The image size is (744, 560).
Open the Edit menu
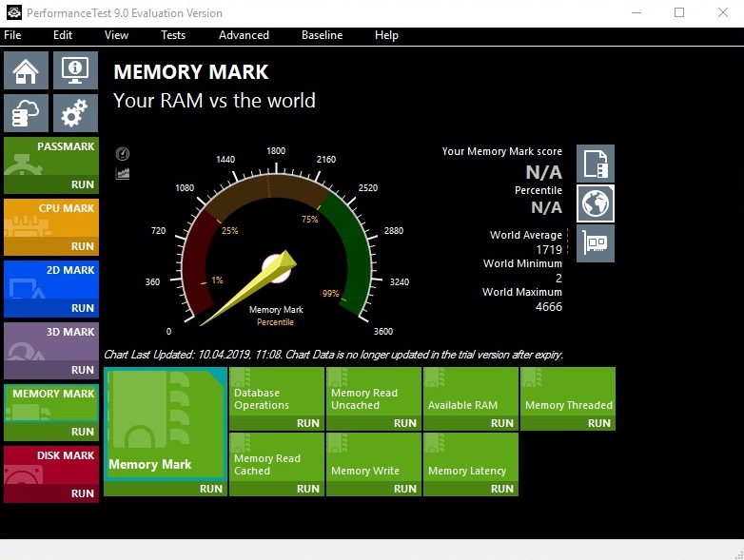tap(63, 35)
